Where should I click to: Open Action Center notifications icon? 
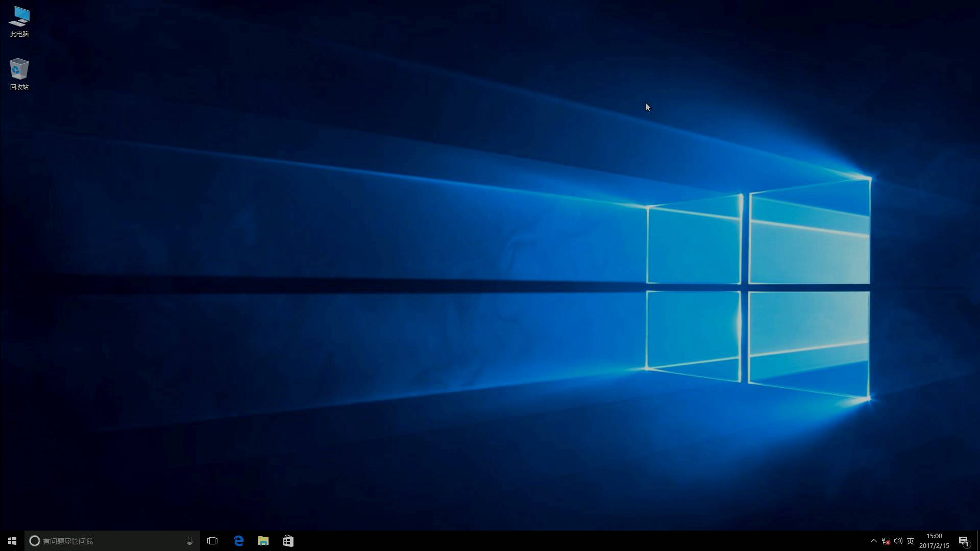click(x=964, y=541)
